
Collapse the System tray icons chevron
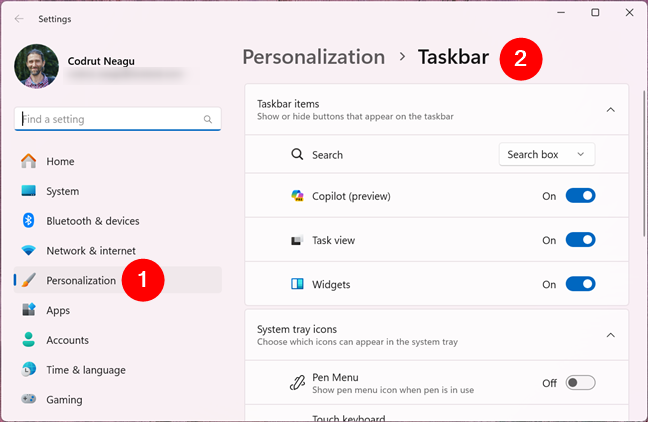(x=610, y=335)
